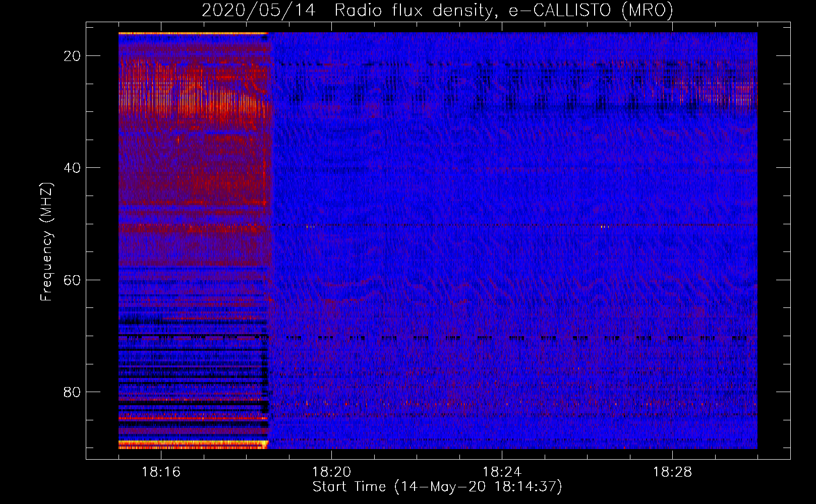Click the 40 frequency tick label

coord(72,168)
